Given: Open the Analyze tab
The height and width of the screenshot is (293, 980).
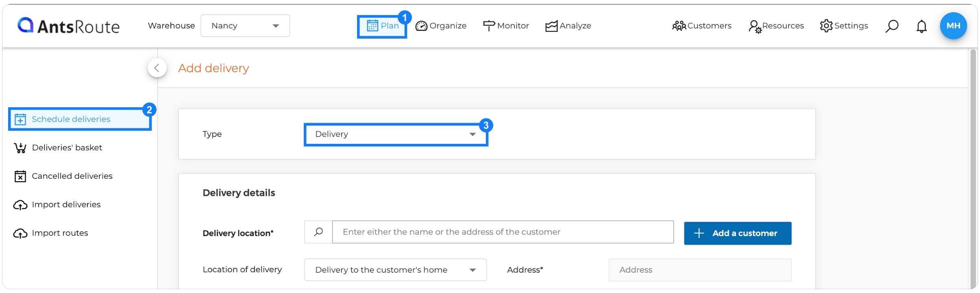Looking at the screenshot, I should point(568,26).
